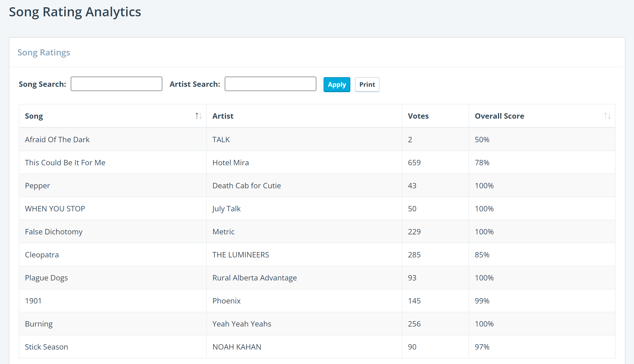The width and height of the screenshot is (634, 364).
Task: Click the Song column sort arrows icon
Action: coord(198,116)
